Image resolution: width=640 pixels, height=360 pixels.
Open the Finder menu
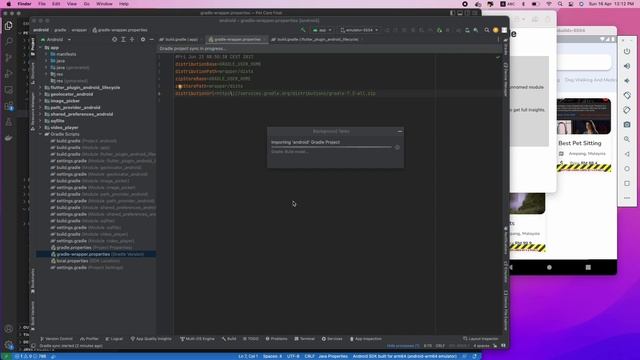pyautogui.click(x=24, y=4)
